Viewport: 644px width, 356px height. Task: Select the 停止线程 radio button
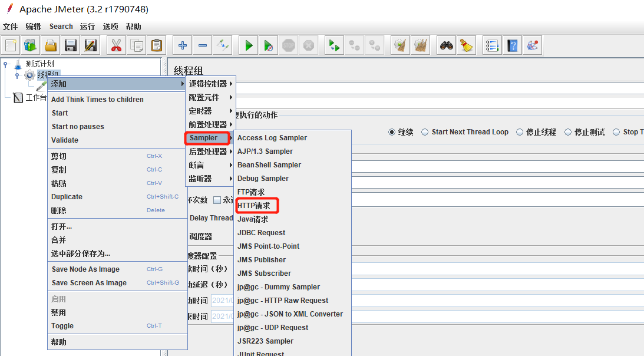520,132
